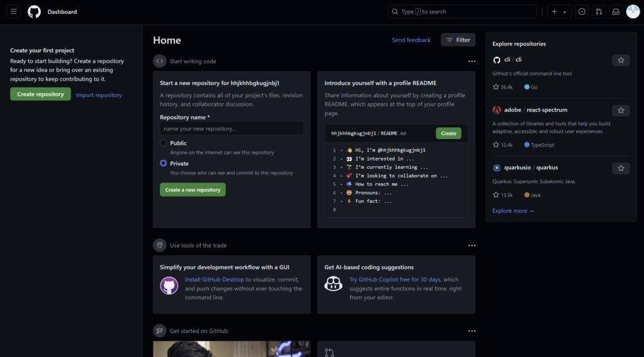This screenshot has height=357, width=644.
Task: Focus the 'Type / to search' field
Action: pos(462,11)
